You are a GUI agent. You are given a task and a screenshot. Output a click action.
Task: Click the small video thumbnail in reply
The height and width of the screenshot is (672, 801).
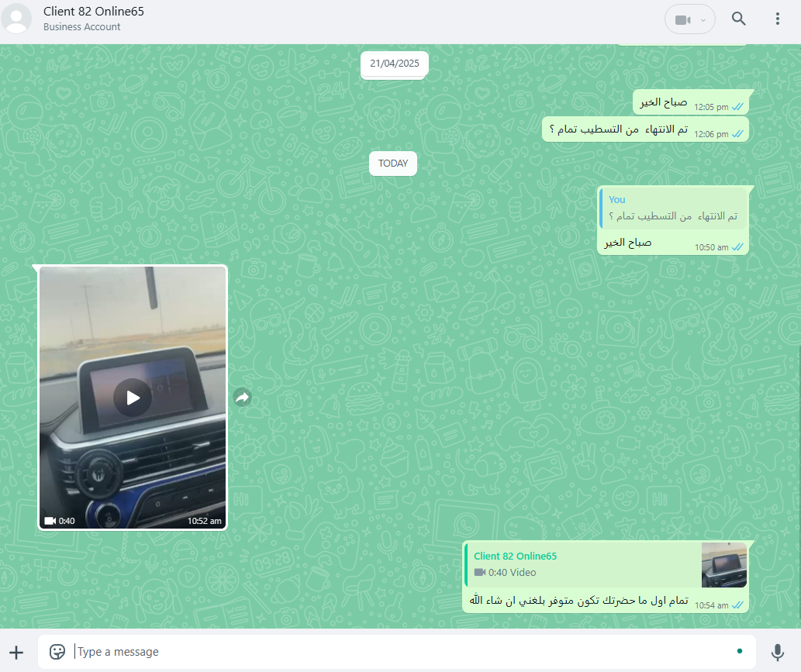pos(724,565)
